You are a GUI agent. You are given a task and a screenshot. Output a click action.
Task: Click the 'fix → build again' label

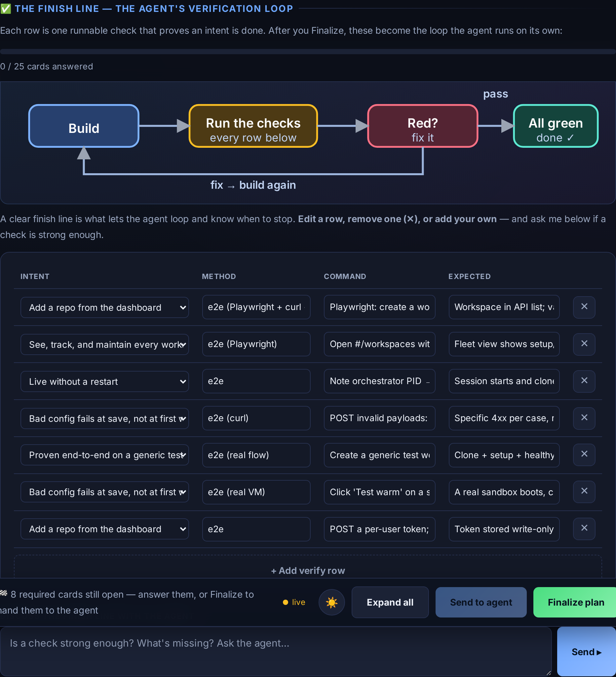point(253,185)
